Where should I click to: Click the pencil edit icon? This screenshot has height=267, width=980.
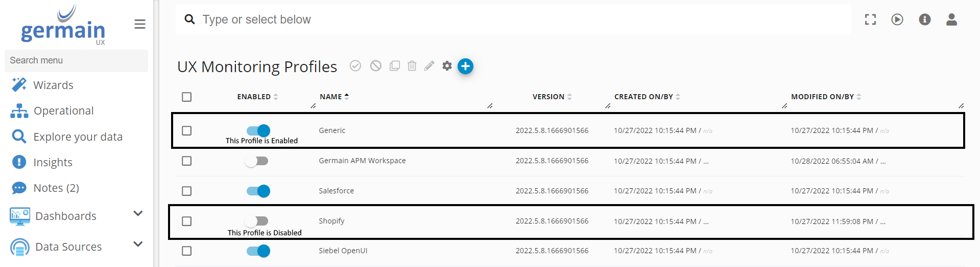(429, 66)
